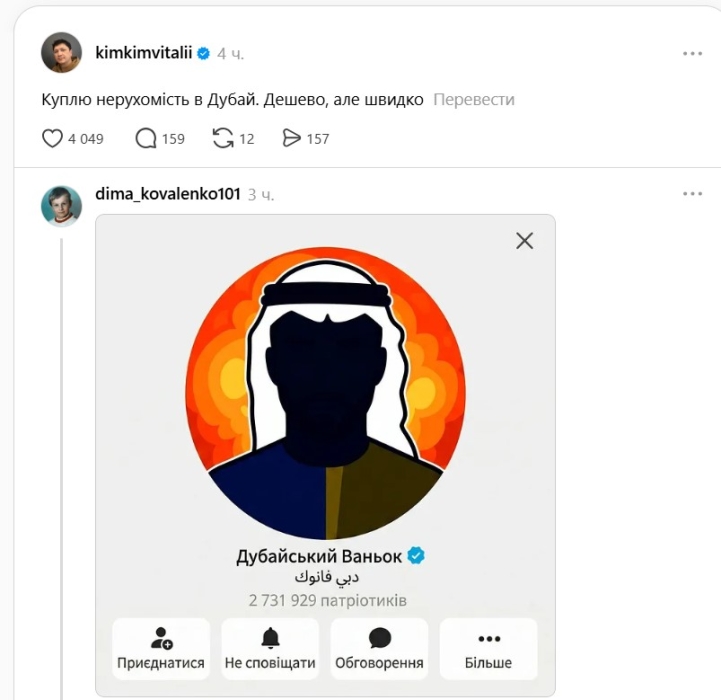Like the kimkimvitalii post with the heart icon

tap(52, 138)
